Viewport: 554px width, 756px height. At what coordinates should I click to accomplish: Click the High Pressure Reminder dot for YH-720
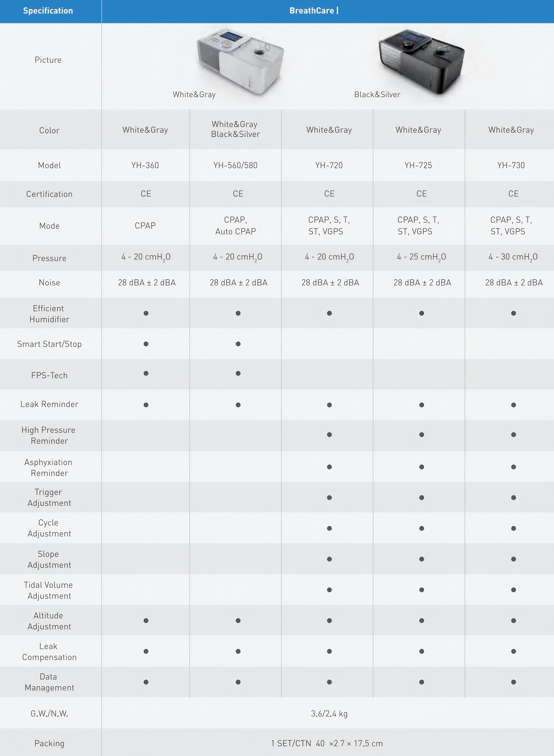pyautogui.click(x=329, y=435)
